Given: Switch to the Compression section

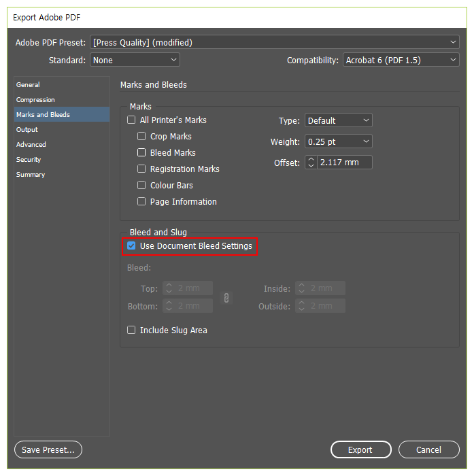Looking at the screenshot, I should [x=62, y=99].
